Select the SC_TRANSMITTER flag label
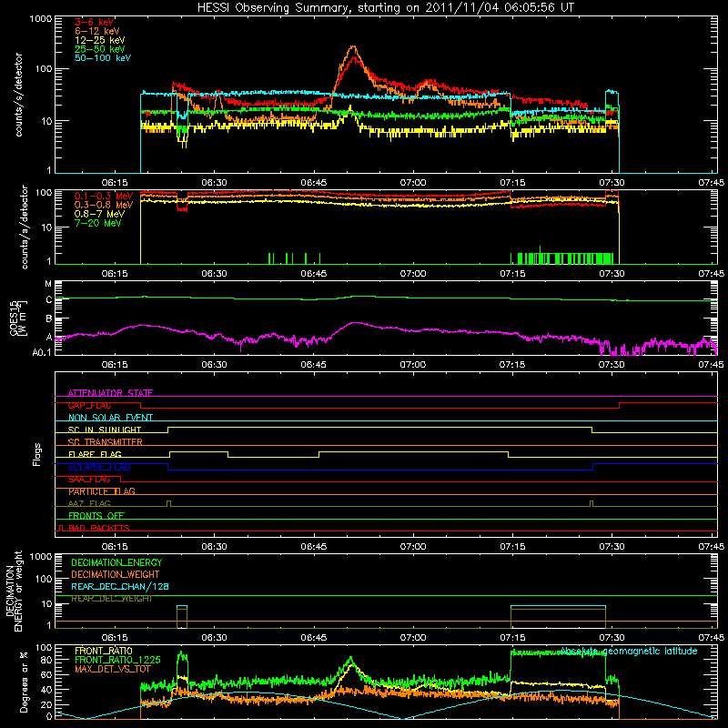This screenshot has width=728, height=728. [106, 442]
